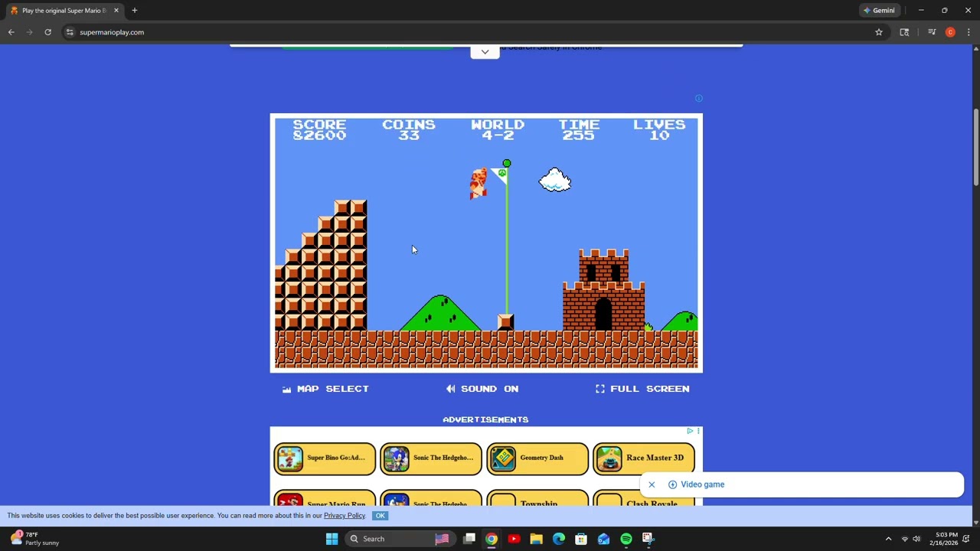Open the media controls icon
Viewport: 980px width, 551px height.
[x=932, y=32]
